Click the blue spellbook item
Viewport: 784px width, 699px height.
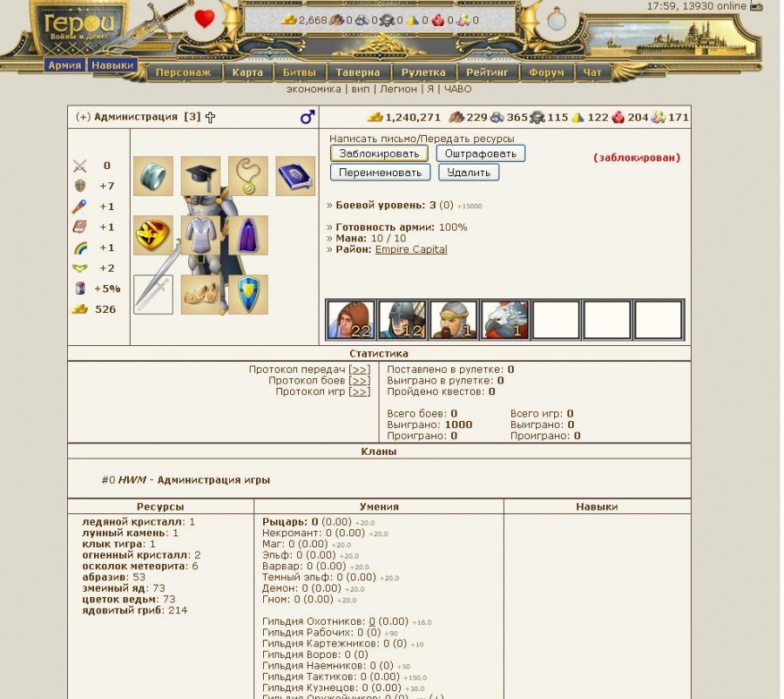tap(295, 176)
